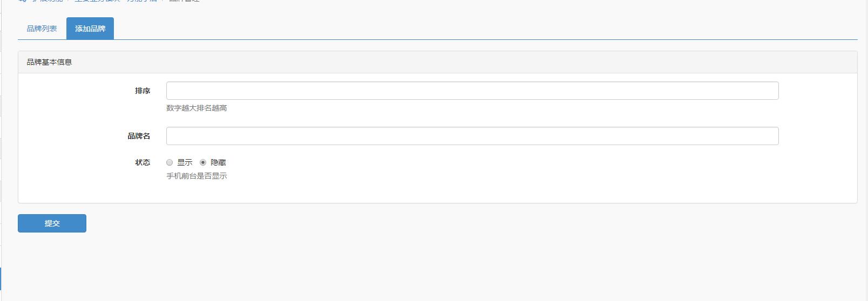Image resolution: width=868 pixels, height=301 pixels.
Task: Click the breadcrumb icon at top left
Action: click(x=22, y=1)
